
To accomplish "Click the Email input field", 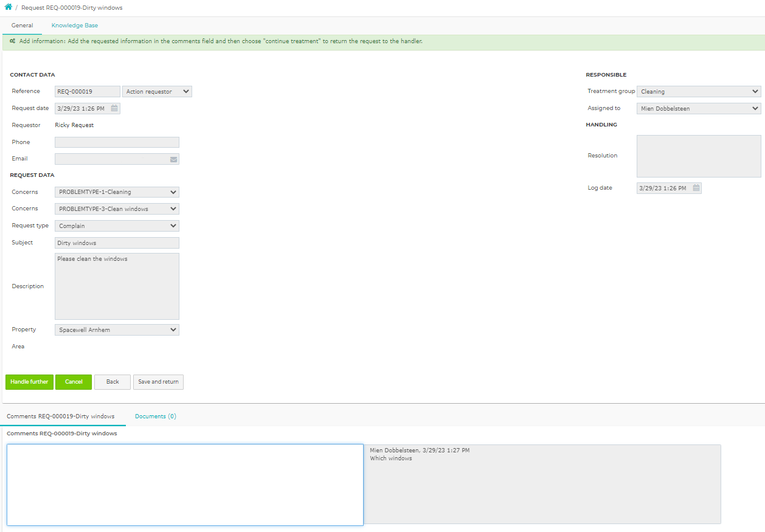I will click(x=117, y=159).
